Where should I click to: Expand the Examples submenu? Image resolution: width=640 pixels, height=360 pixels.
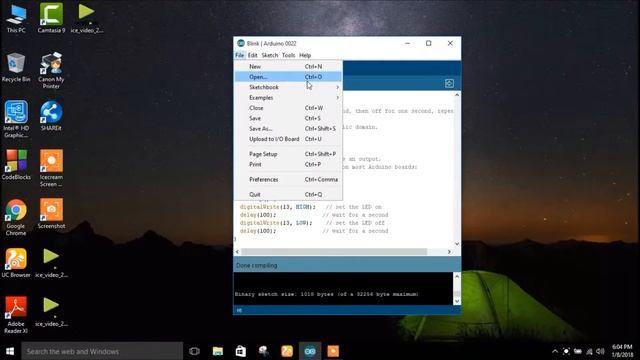click(288, 98)
